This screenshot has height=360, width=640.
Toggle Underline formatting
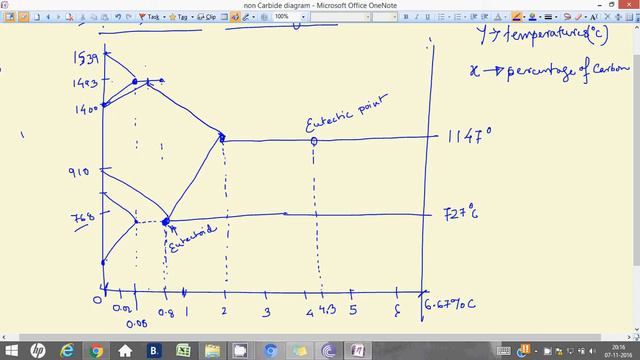[x=427, y=17]
